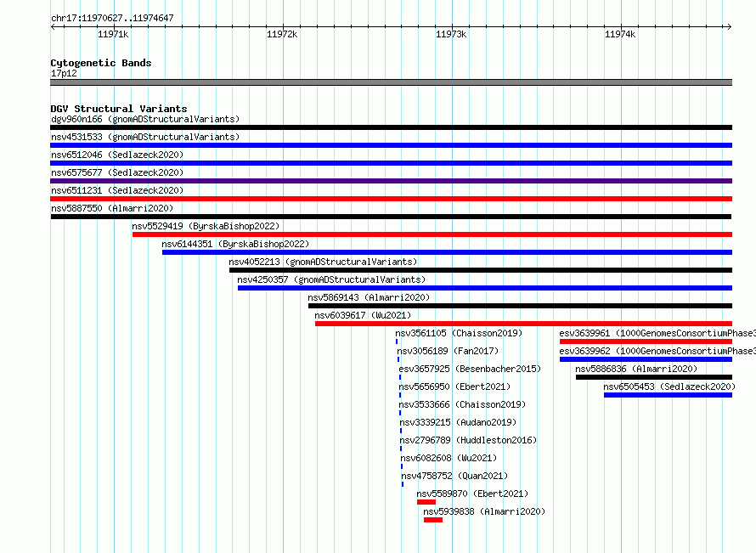Click the 11973k ruler tick label
Screen dimensions: 756x553
tap(451, 34)
